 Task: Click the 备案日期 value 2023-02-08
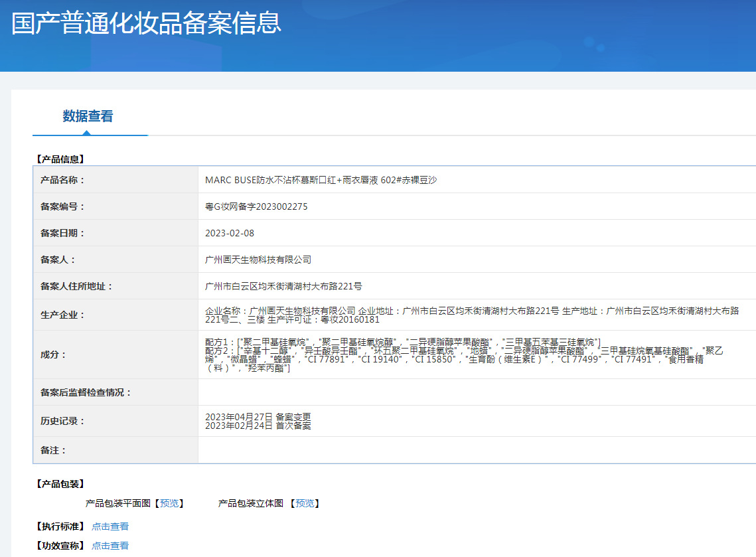tap(230, 233)
